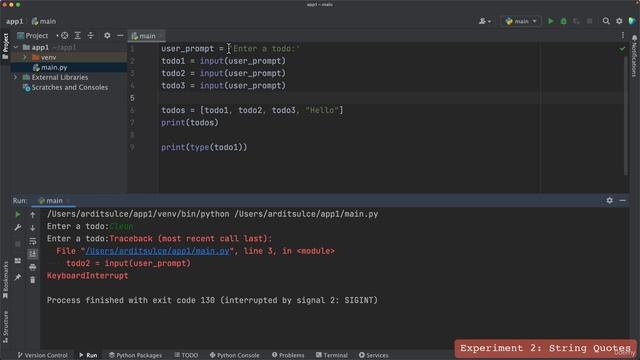
Task: Hide the Project tool window
Action: [x=120, y=36]
